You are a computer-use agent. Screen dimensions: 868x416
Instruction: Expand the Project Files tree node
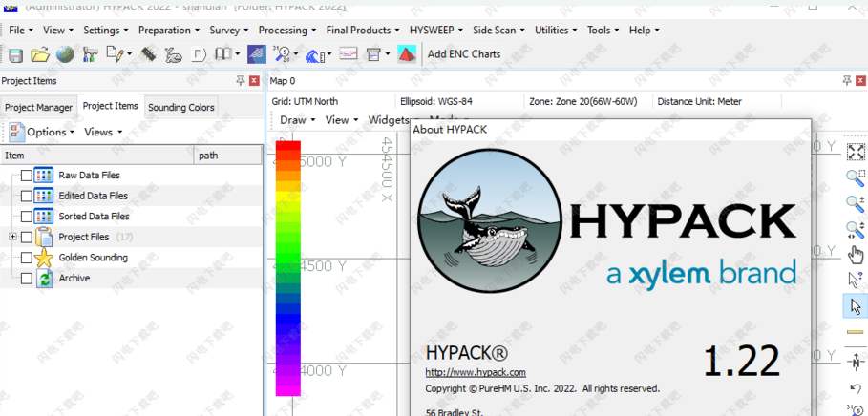point(12,237)
